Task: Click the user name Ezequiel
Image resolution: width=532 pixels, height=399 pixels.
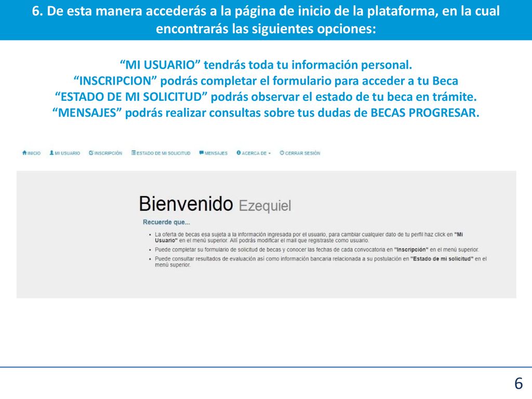Action: [x=265, y=206]
